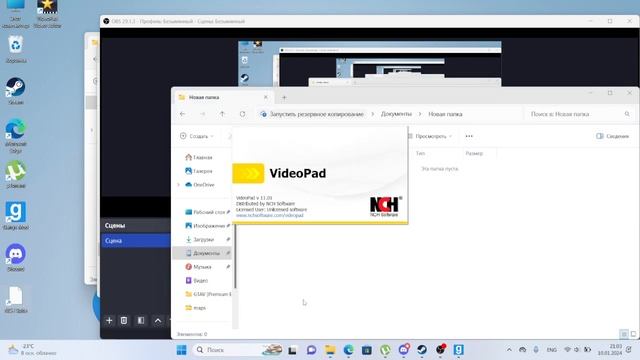Image resolution: width=640 pixels, height=360 pixels.
Task: Add a new scene in OBS with the plus button
Action: click(x=109, y=320)
